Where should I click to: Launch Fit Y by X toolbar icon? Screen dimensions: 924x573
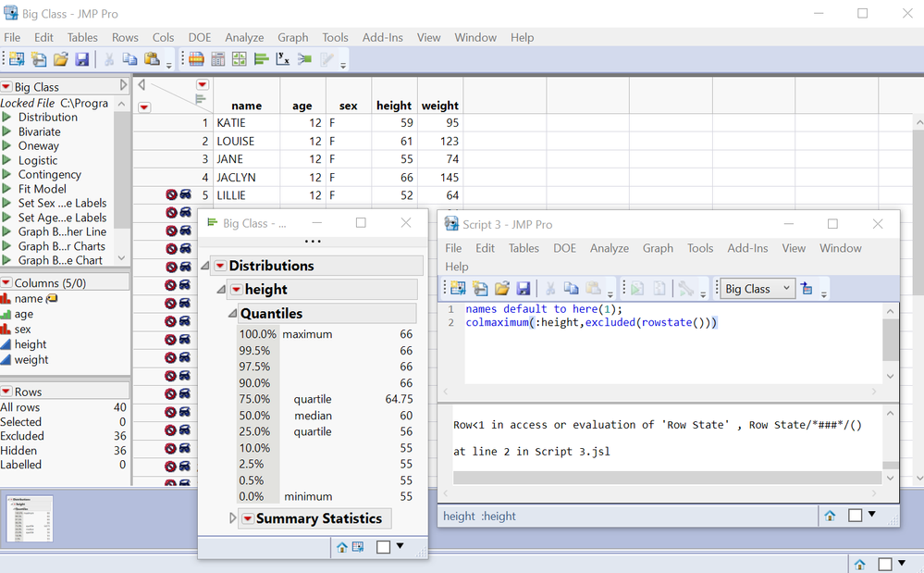[283, 59]
